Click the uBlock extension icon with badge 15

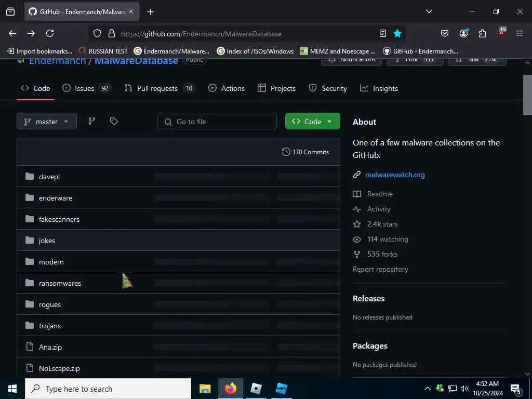click(501, 33)
